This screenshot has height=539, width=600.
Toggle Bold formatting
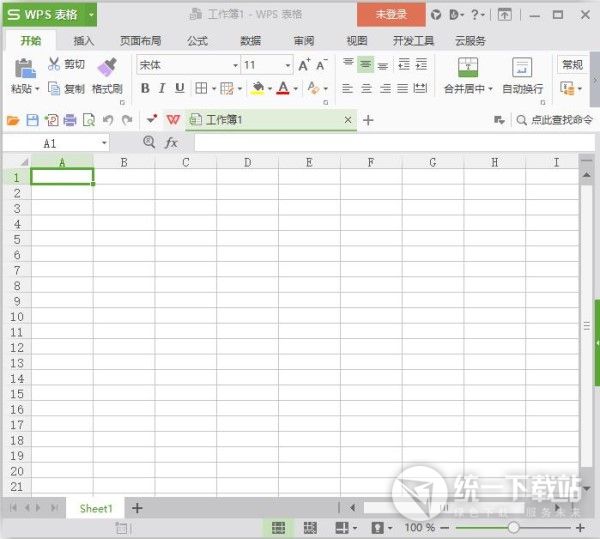point(145,88)
